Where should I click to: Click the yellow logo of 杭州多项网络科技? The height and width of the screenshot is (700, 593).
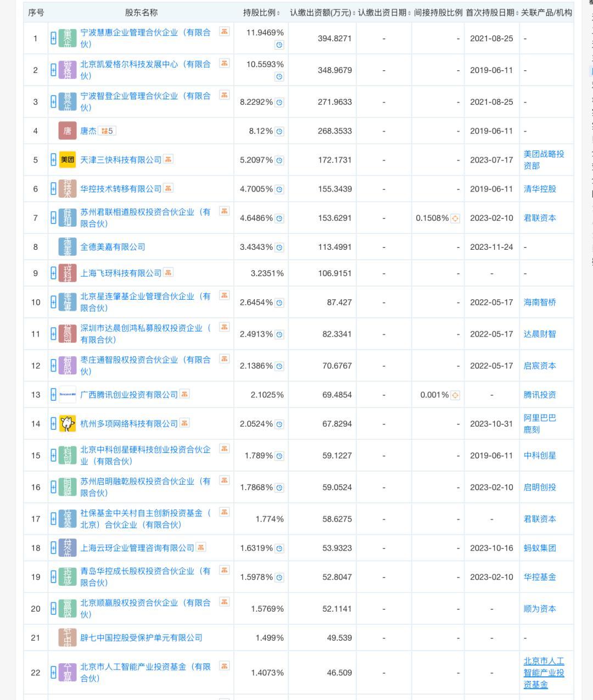click(68, 424)
